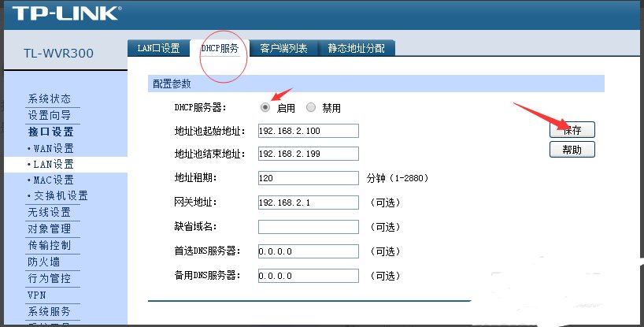The image size is (644, 327).
Task: Select the 启用 radio button for DHCP server
Action: [265, 107]
